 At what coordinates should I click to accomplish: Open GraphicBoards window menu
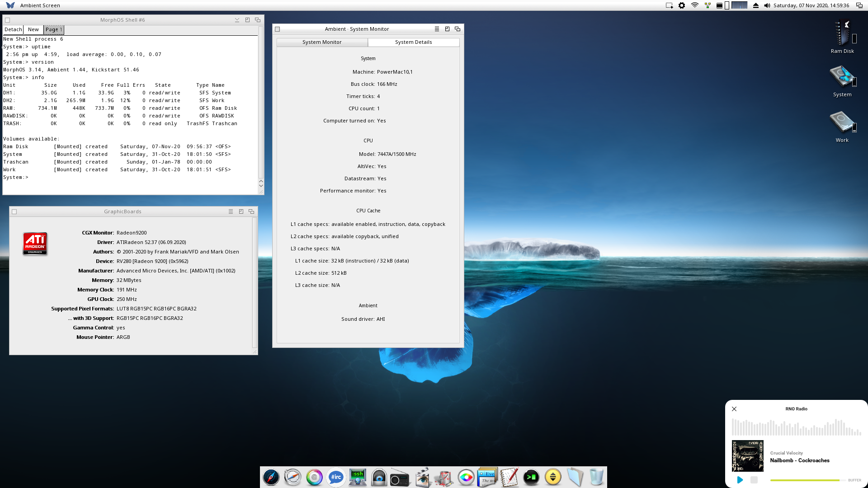coord(231,211)
